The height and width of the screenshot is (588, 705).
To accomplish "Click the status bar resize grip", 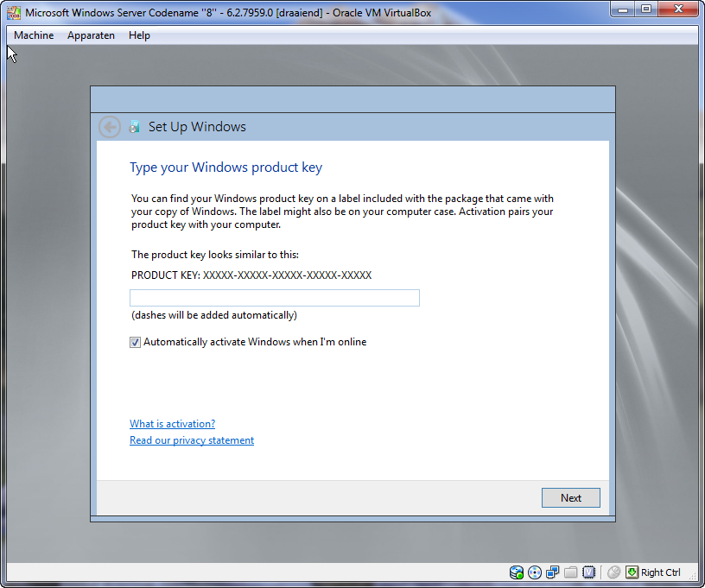I will pyautogui.click(x=693, y=578).
